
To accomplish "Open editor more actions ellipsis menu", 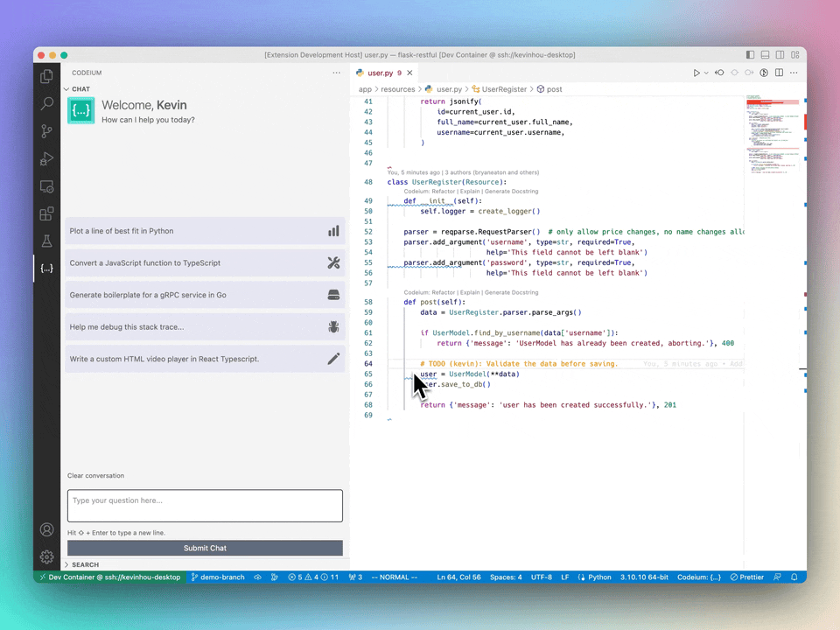I will [x=793, y=73].
